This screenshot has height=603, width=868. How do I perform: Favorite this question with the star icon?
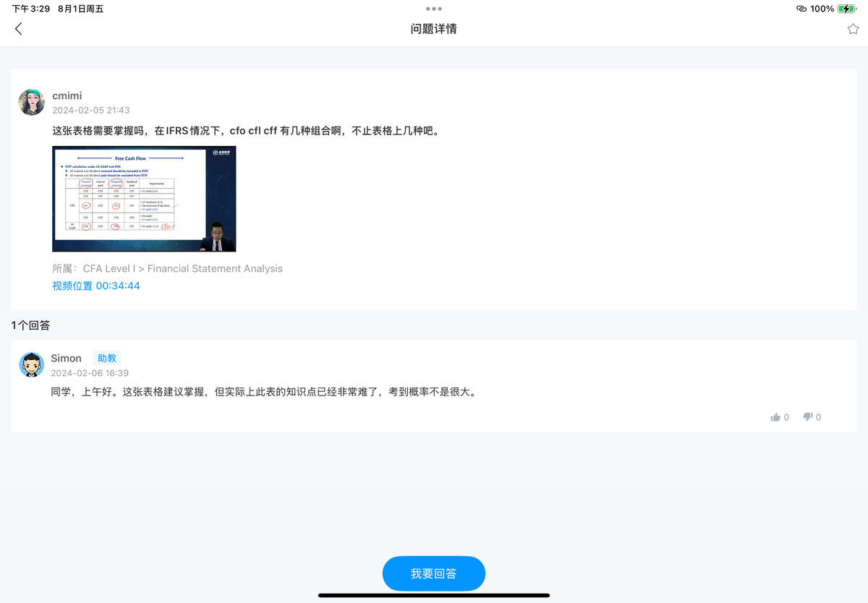853,29
